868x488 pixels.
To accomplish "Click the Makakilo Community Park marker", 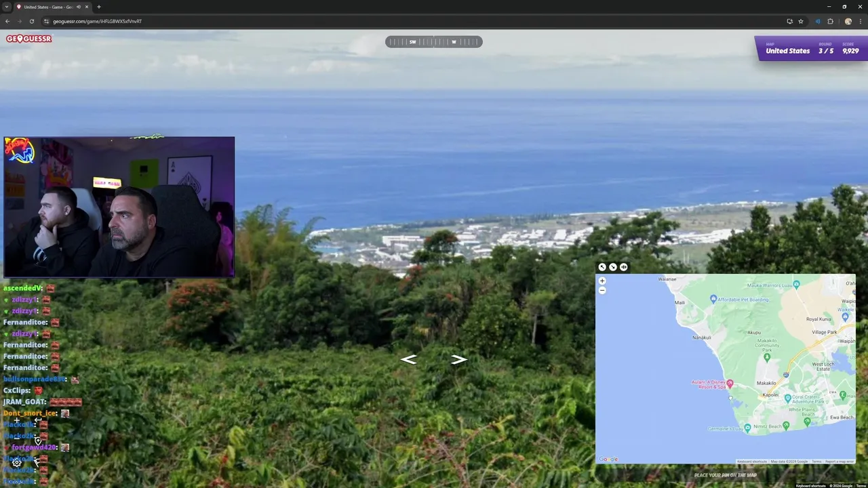I will [767, 357].
